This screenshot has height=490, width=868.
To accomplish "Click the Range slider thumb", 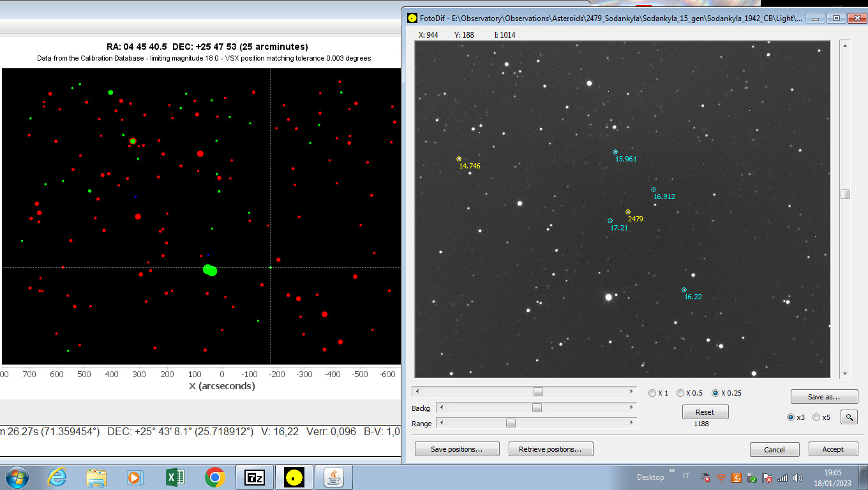I will tap(511, 422).
